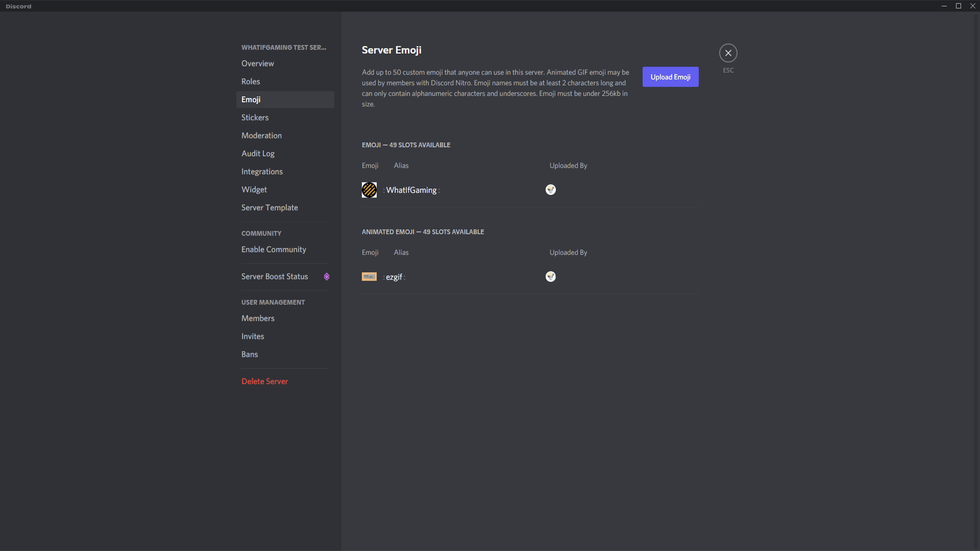Screen dimensions: 980x551
Task: Click the 'COMMUNITY' section label
Action: tap(261, 233)
